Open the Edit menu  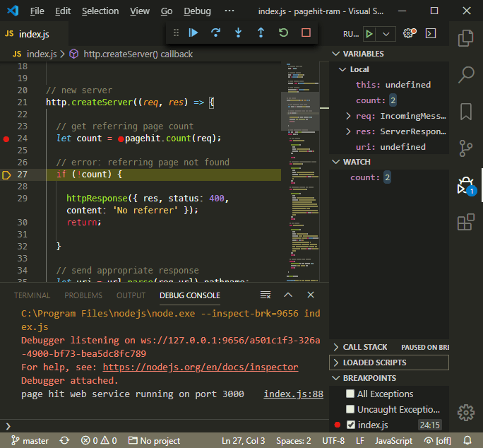click(63, 11)
